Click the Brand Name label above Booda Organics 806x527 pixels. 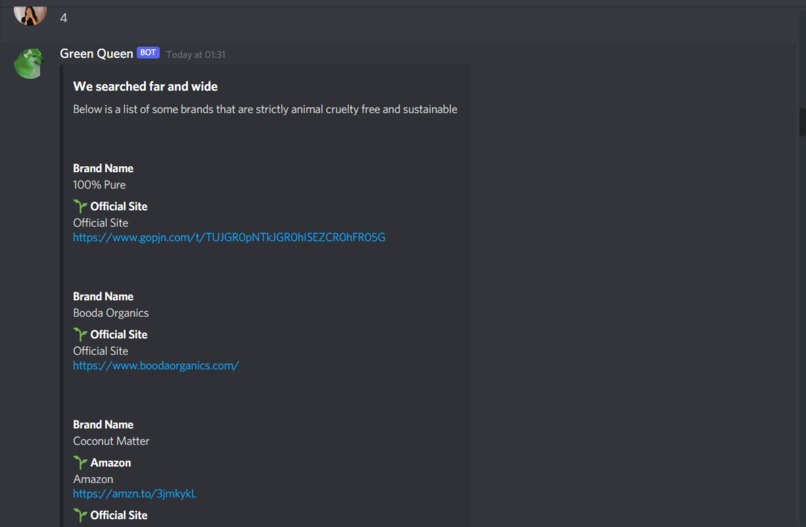point(103,296)
